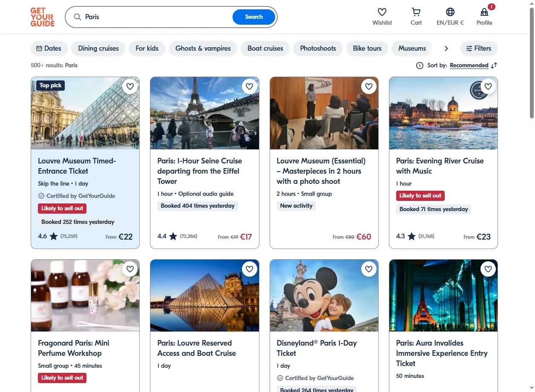The width and height of the screenshot is (535, 392).
Task: Wishlist the Louvre Museum Timed-Entrance Ticket card
Action: (130, 86)
